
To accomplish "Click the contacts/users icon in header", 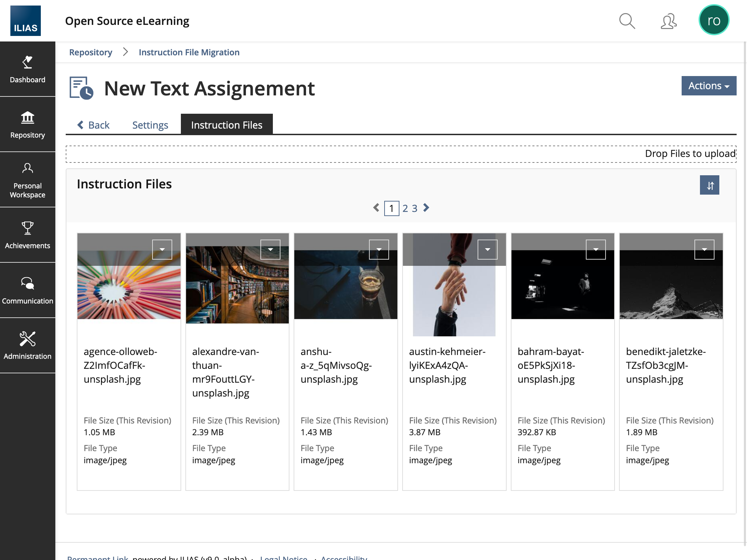I will (668, 21).
